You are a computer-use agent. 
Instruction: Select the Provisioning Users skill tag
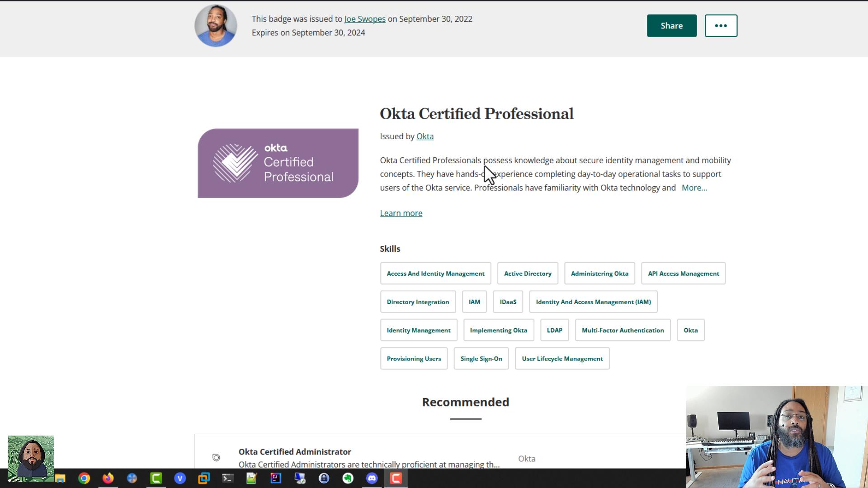pos(414,359)
